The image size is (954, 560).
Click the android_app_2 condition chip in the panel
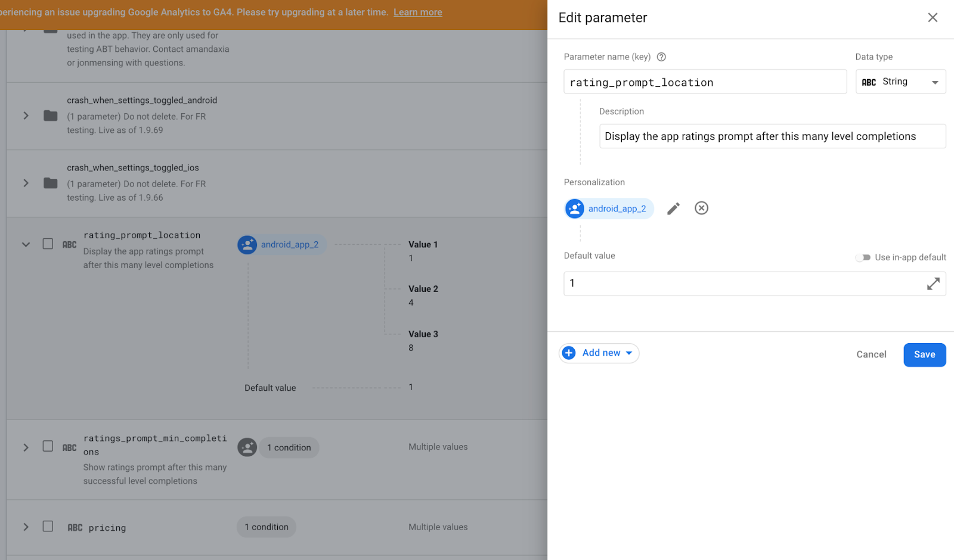(609, 209)
